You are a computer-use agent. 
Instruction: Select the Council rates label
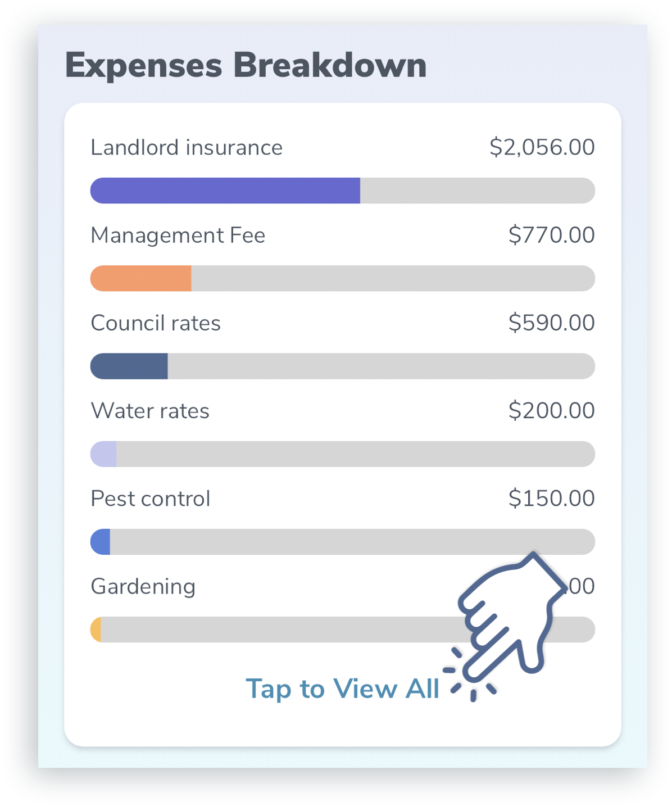(x=156, y=323)
